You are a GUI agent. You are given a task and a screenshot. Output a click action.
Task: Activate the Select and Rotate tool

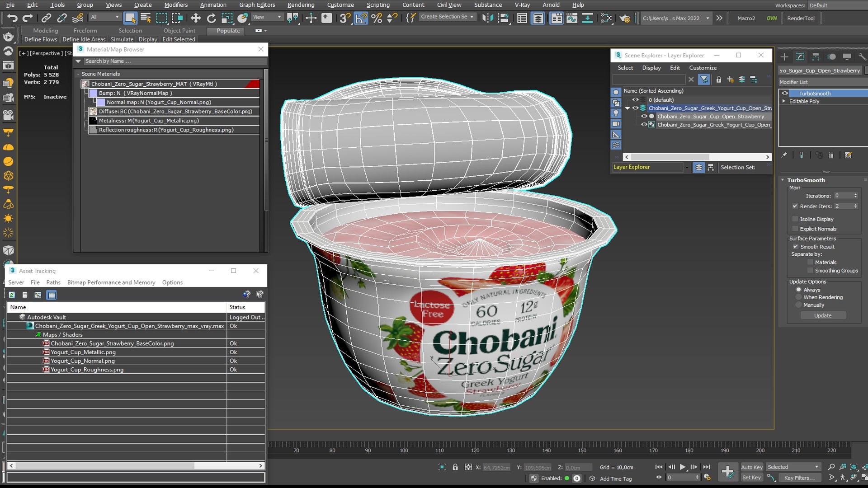point(211,18)
